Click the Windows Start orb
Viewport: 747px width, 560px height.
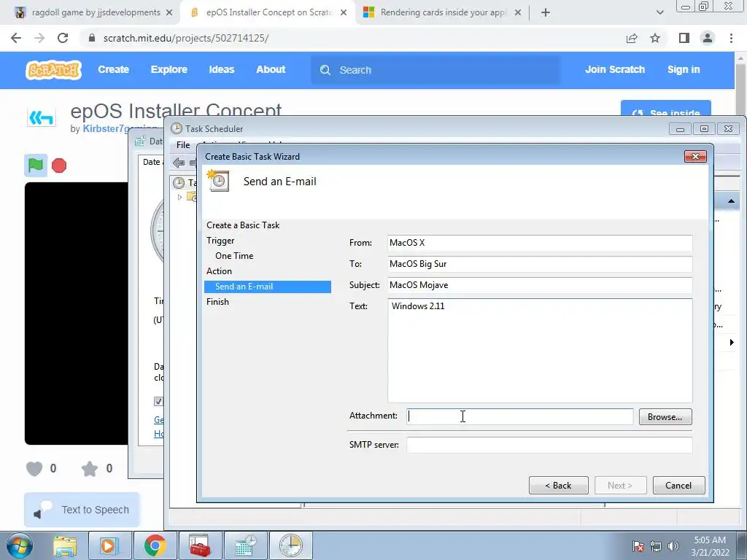[x=20, y=545]
